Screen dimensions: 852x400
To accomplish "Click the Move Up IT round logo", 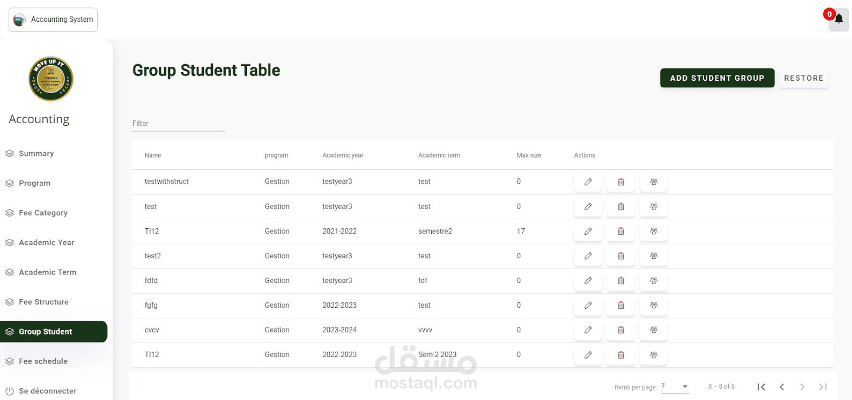I will coord(51,79).
